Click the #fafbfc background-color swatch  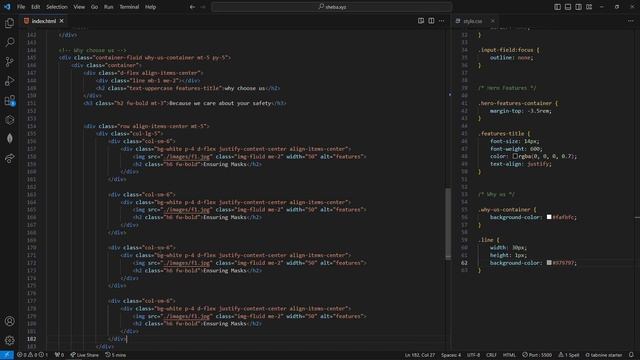click(x=549, y=217)
